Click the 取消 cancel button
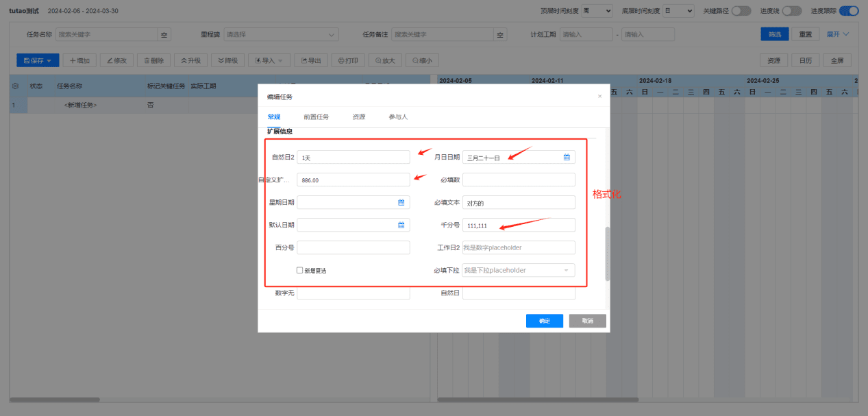 587,321
